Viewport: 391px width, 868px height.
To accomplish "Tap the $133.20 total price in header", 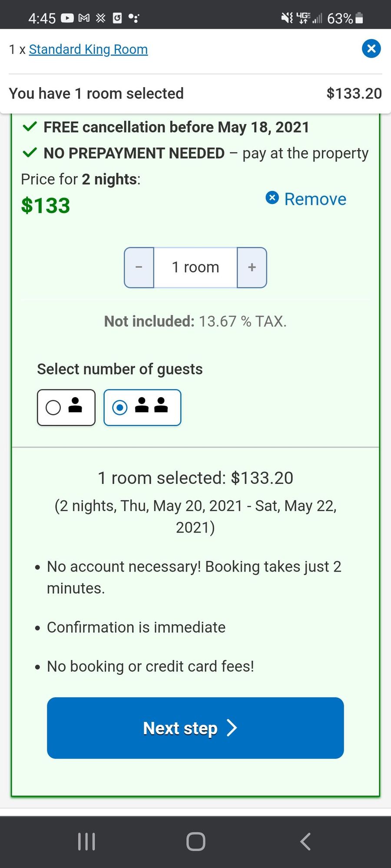I will point(354,94).
